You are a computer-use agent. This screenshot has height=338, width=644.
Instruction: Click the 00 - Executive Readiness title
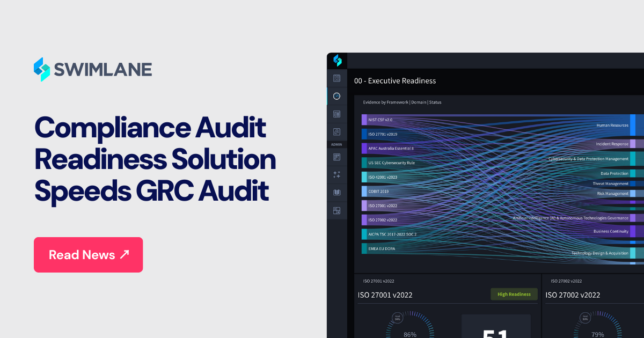click(395, 81)
